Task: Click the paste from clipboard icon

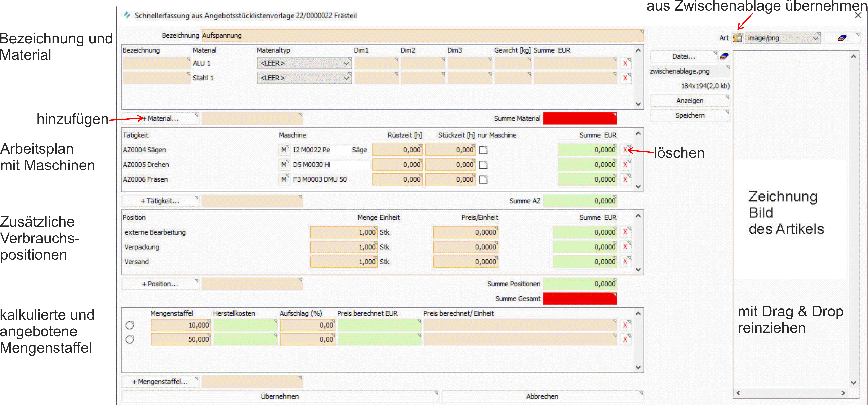Action: [737, 38]
